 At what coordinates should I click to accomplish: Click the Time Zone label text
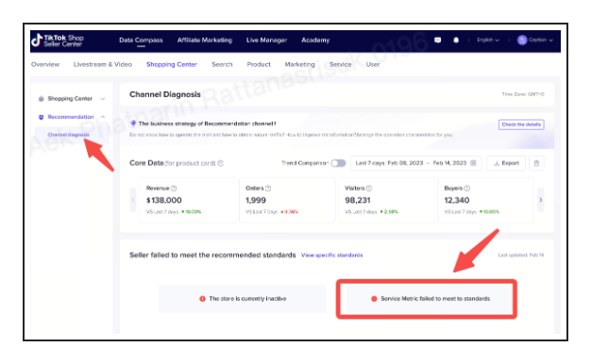pos(523,94)
